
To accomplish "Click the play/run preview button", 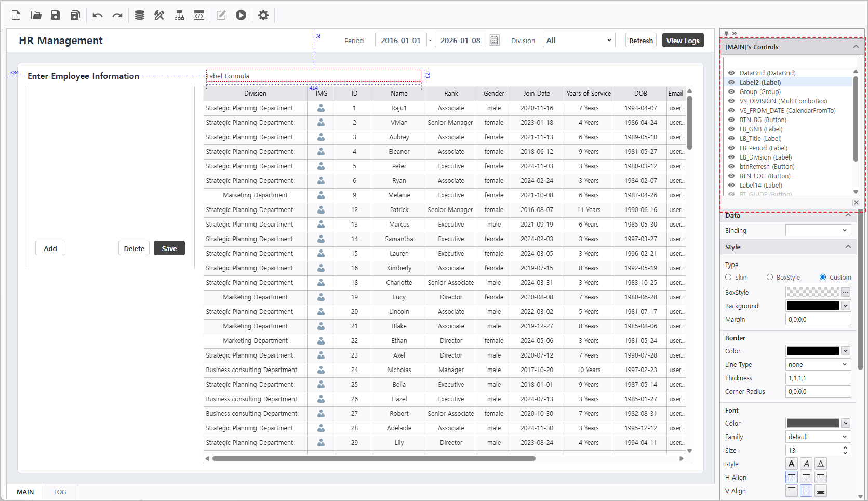I will [241, 15].
